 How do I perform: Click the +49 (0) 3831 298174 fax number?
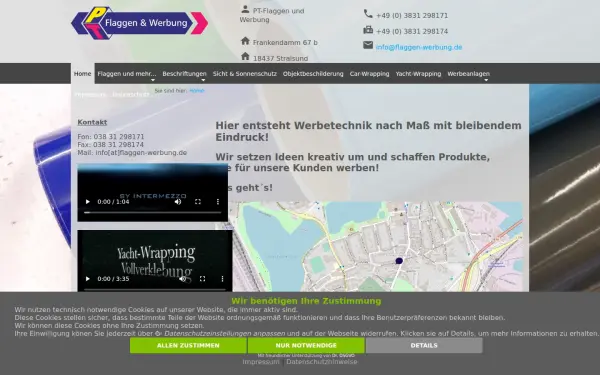coord(412,31)
